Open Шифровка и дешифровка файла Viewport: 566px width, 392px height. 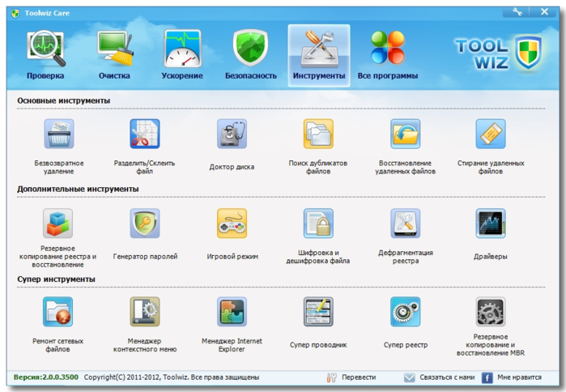point(318,223)
